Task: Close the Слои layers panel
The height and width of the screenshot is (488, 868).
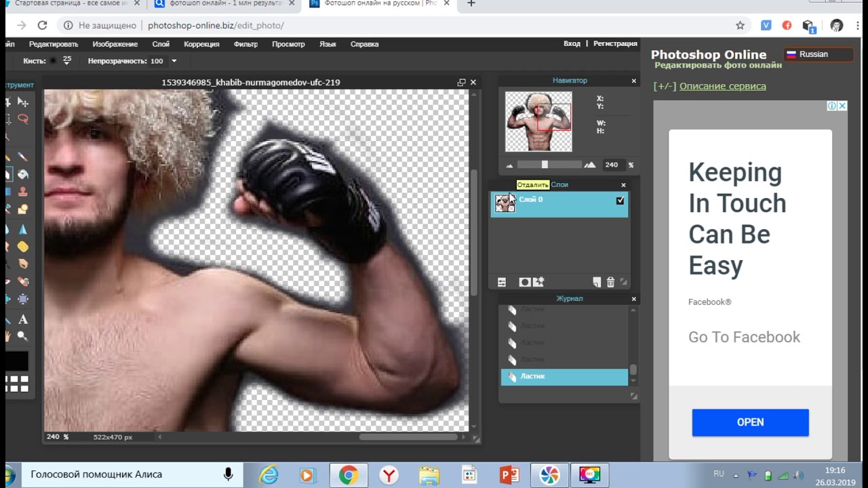Action: pos(624,184)
